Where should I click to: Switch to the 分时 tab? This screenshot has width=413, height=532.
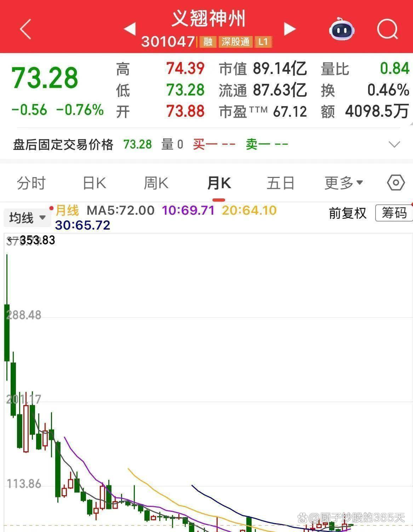coord(31,183)
